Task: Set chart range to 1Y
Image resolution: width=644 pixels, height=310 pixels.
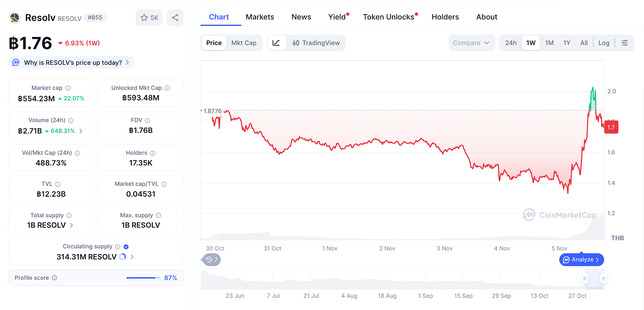Action: 567,43
